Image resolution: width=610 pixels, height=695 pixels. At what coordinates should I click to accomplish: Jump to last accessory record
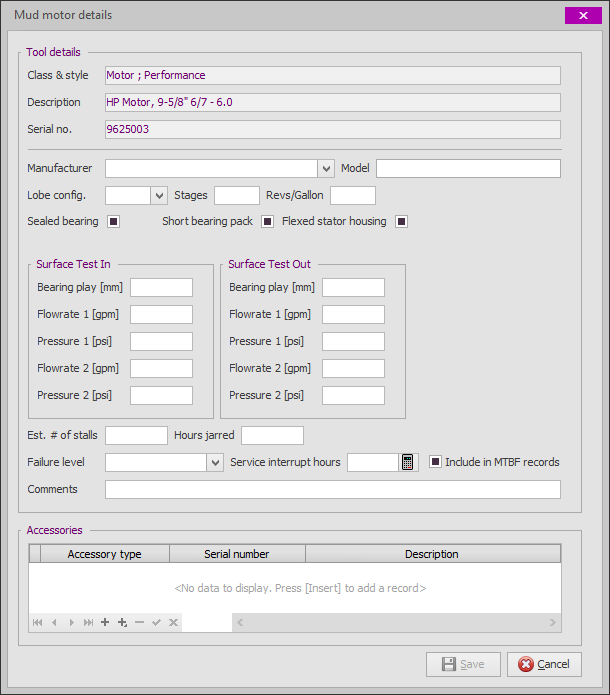click(x=88, y=622)
